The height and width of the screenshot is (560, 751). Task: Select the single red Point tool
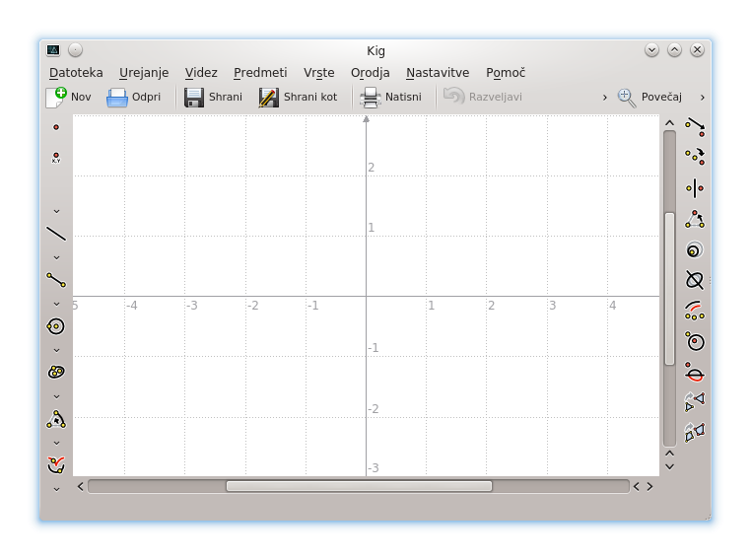[x=56, y=127]
